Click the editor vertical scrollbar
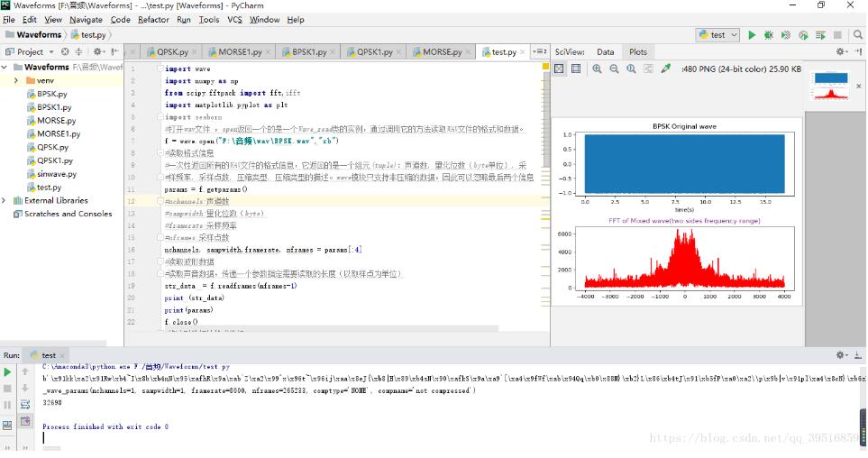This screenshot has height=458, width=868. 546,119
